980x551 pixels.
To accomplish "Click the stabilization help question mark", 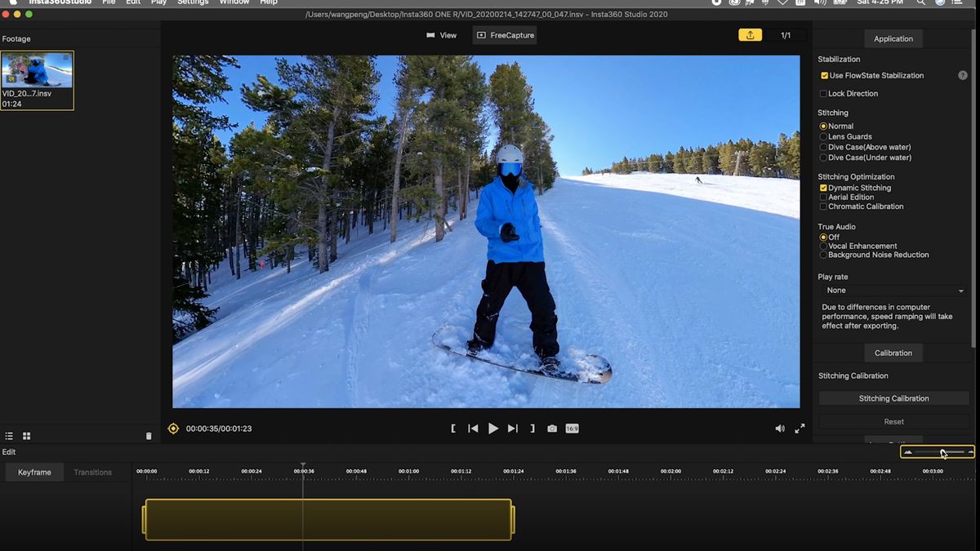I will (963, 75).
